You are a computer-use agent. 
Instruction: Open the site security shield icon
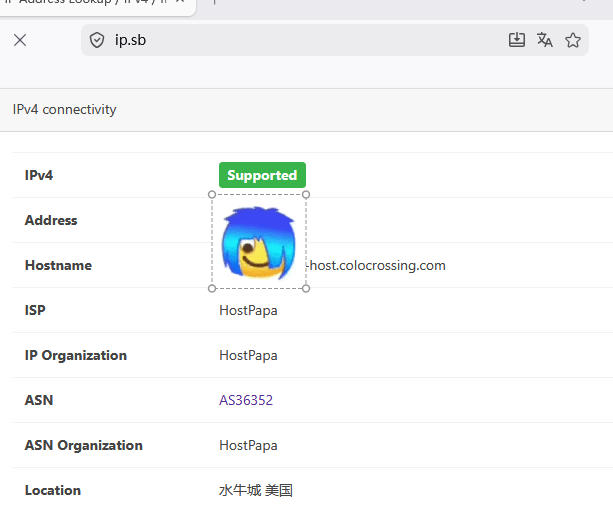point(97,40)
